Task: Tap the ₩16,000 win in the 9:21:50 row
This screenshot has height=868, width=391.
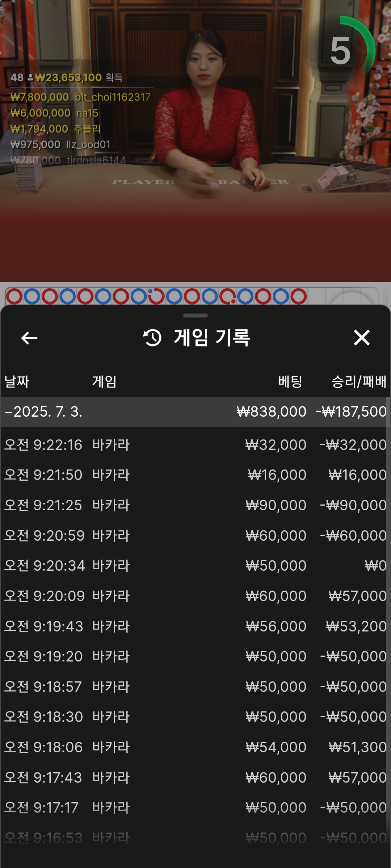Action: [x=358, y=475]
